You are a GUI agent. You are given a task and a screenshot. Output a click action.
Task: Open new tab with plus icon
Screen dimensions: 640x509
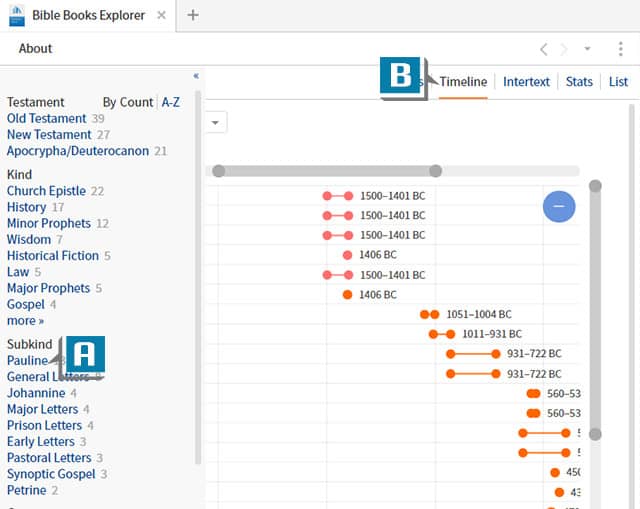tap(193, 15)
